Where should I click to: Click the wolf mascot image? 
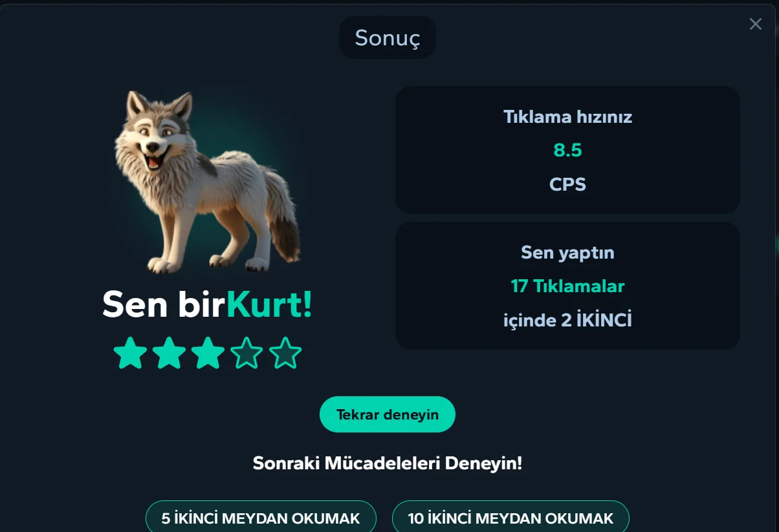click(207, 182)
